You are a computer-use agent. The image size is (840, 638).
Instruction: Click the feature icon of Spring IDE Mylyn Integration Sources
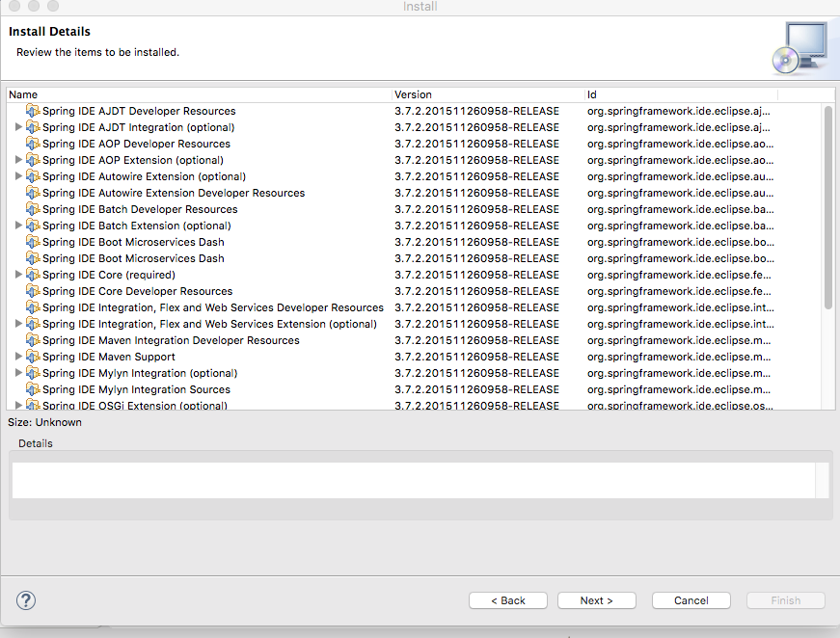click(33, 389)
